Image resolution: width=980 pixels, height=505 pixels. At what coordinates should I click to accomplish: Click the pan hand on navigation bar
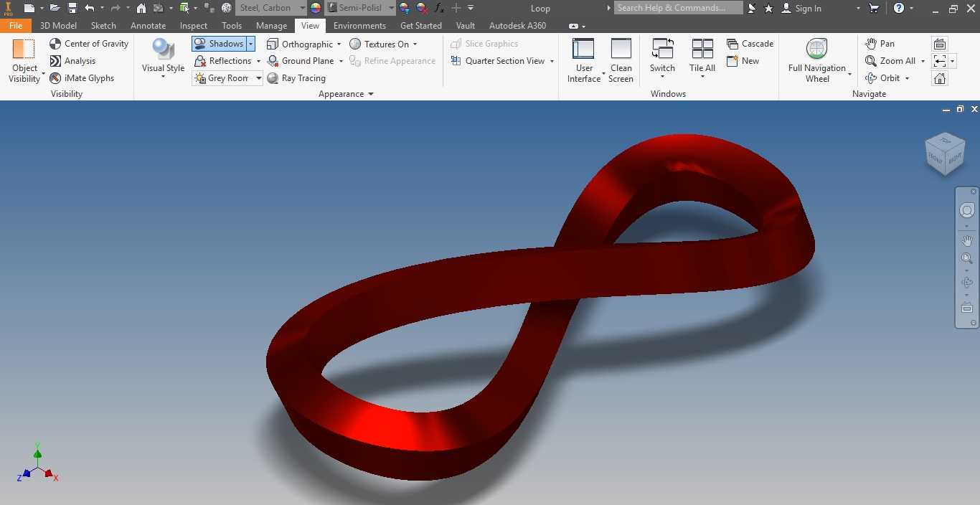(x=967, y=240)
